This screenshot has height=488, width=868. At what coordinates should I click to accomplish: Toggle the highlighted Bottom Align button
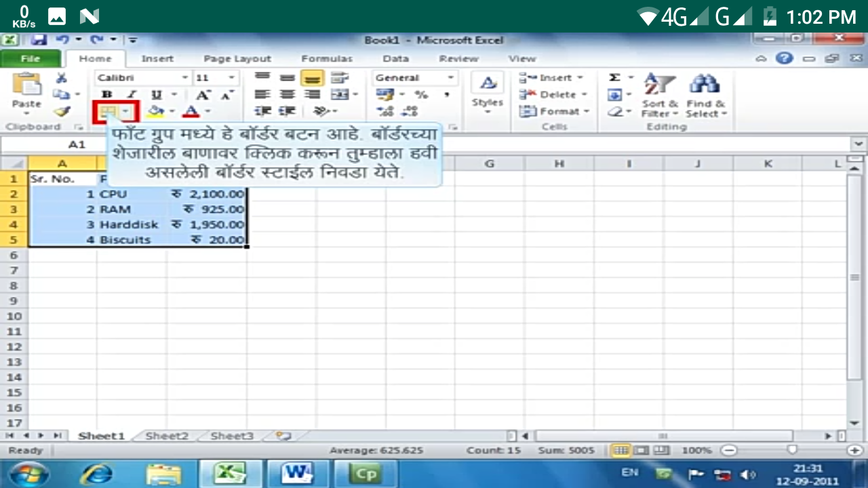point(313,77)
